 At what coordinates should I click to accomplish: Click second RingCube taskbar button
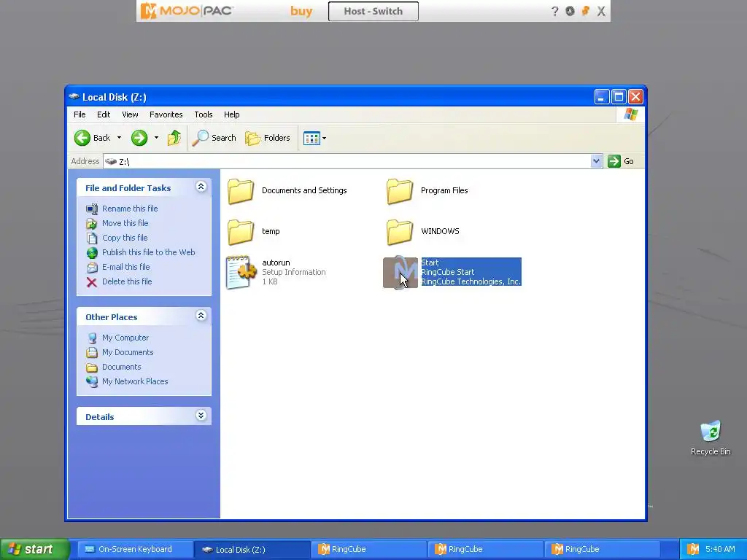tap(486, 549)
